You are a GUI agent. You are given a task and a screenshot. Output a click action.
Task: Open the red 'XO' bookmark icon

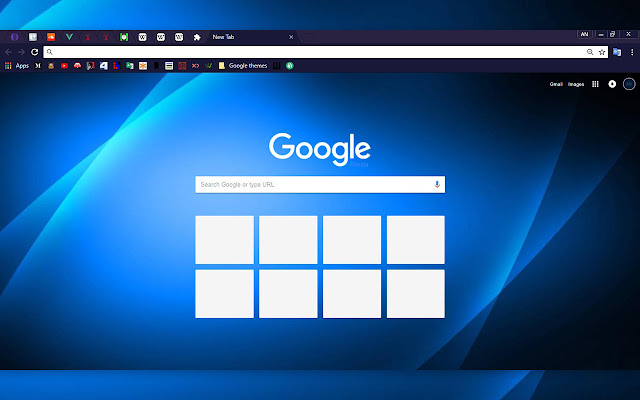[195, 65]
